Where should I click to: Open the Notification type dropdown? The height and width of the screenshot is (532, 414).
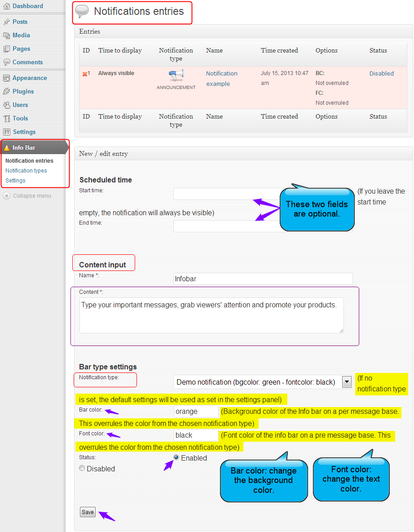(x=262, y=382)
